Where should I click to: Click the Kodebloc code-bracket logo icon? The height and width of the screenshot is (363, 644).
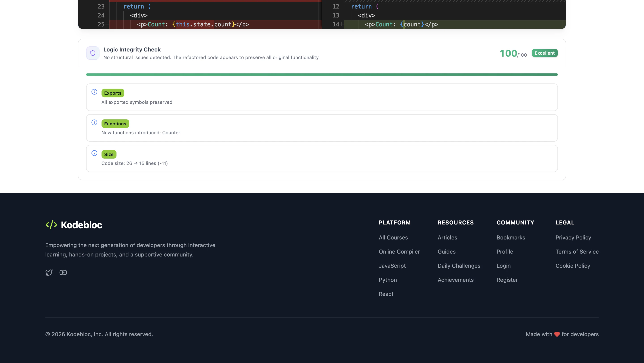pos(51,225)
